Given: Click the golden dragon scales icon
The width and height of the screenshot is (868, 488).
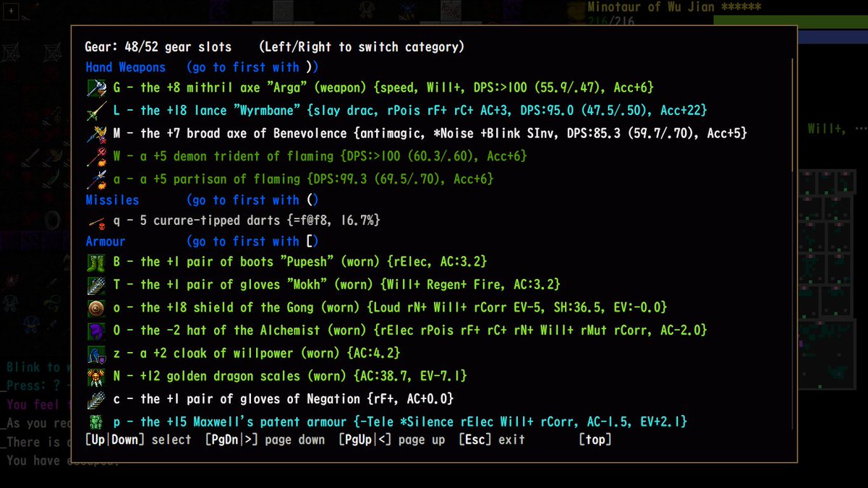Looking at the screenshot, I should tap(96, 377).
